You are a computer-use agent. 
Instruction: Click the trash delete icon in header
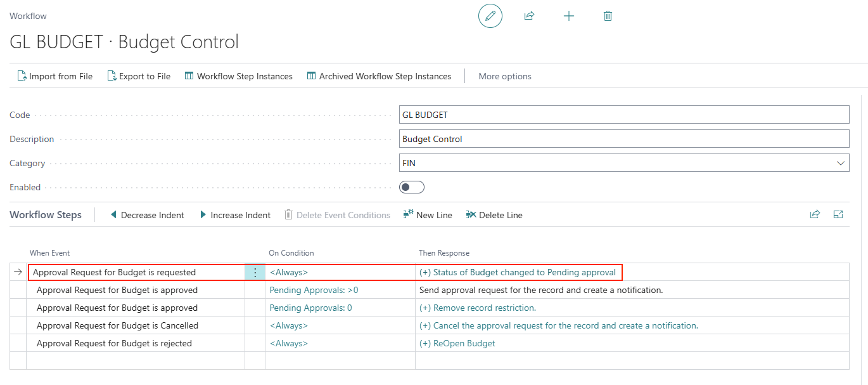608,16
